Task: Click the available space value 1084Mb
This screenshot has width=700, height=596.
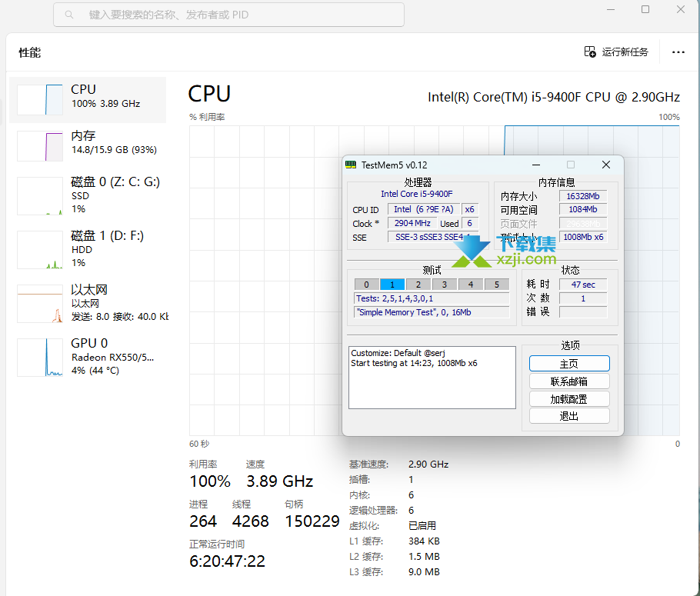Action: click(x=583, y=209)
